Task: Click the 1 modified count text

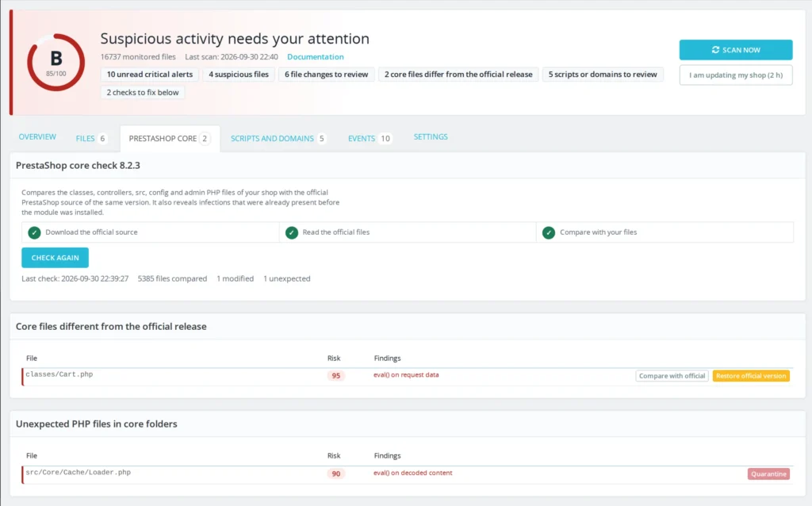Action: [235, 278]
